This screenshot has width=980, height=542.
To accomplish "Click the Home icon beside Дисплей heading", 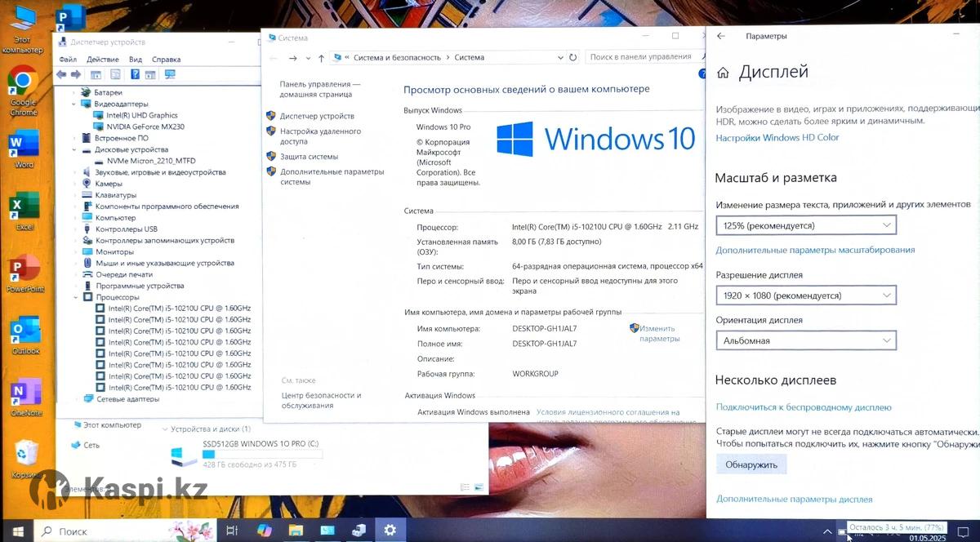I will click(723, 73).
